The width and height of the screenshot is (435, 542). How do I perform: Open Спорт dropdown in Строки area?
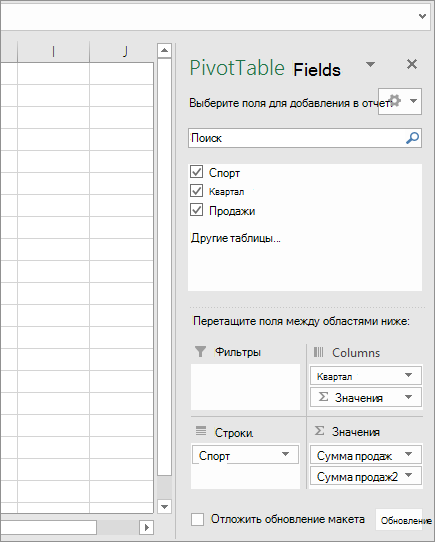285,454
